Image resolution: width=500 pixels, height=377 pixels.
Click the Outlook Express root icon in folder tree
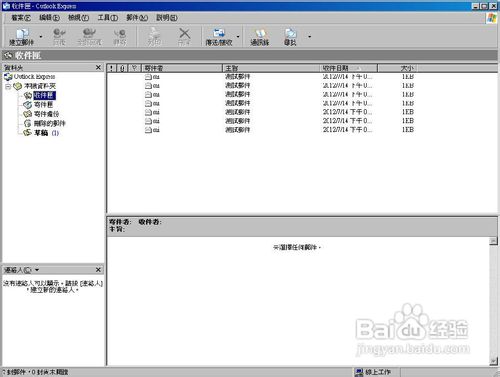point(8,77)
